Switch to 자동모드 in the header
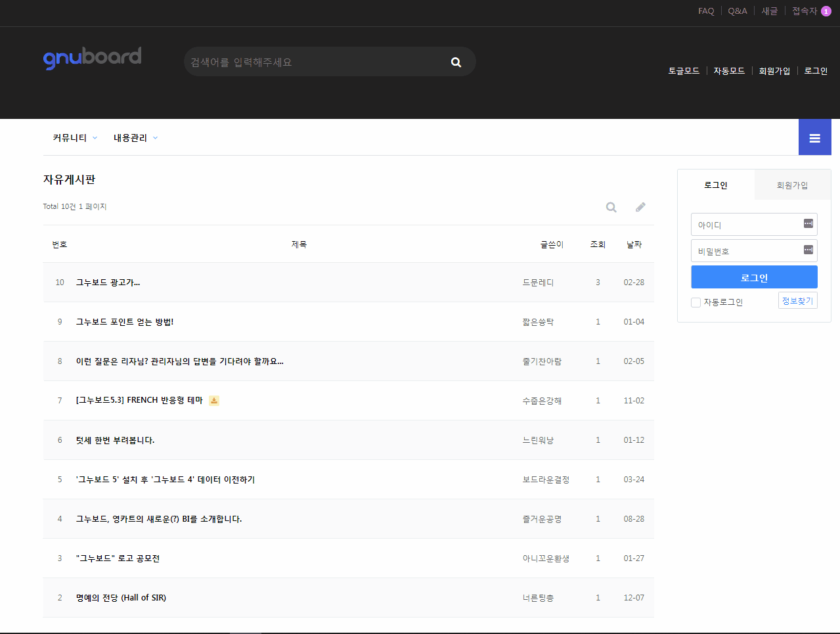Image resolution: width=840 pixels, height=634 pixels. pos(729,71)
